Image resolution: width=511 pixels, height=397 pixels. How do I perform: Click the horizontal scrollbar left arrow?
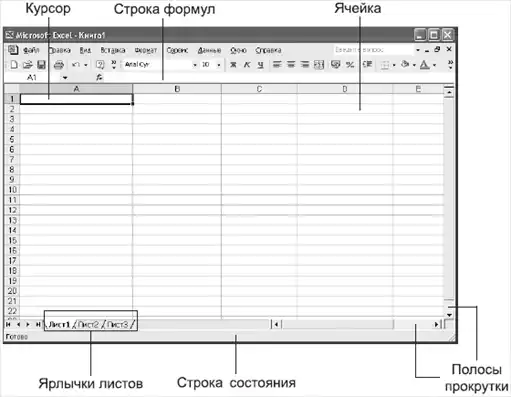tap(276, 324)
